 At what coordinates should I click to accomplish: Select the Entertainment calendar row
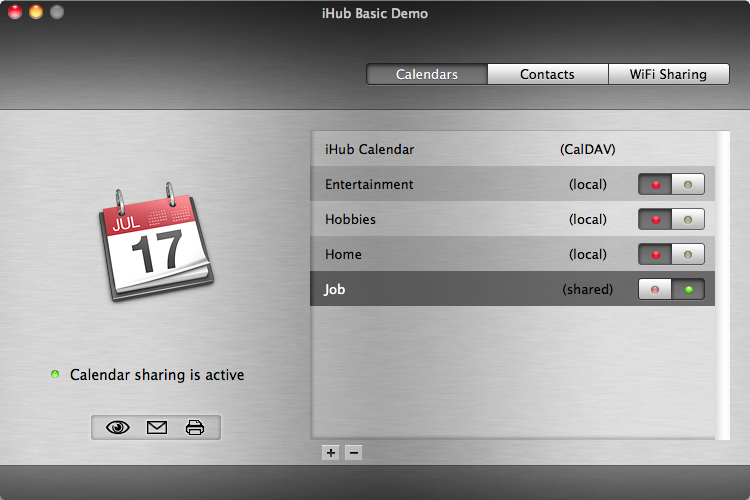pos(513,184)
